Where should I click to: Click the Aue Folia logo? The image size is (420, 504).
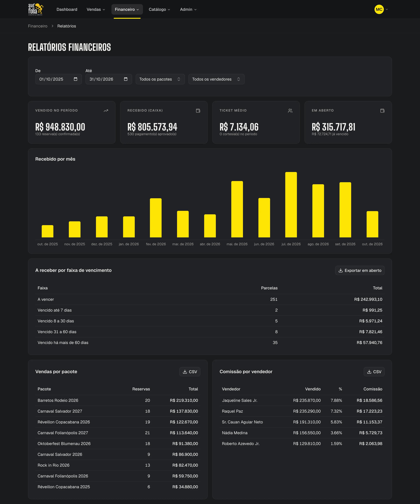tap(36, 9)
